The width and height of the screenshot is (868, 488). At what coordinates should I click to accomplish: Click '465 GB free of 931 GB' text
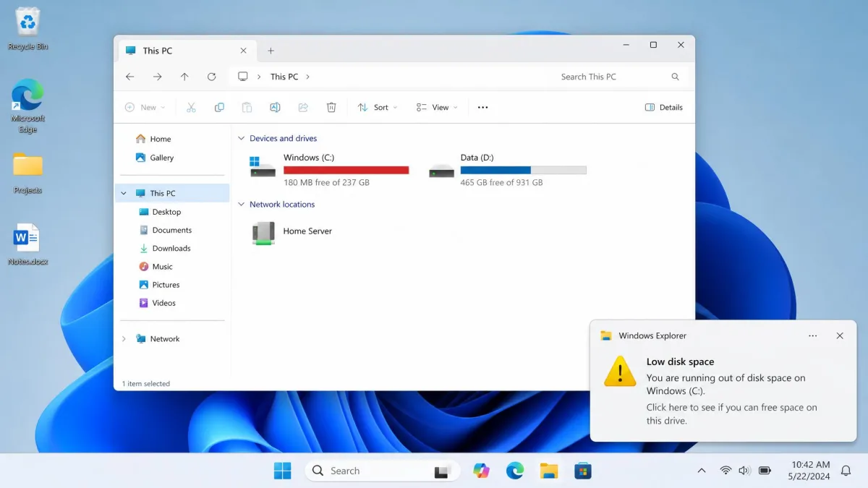click(501, 183)
